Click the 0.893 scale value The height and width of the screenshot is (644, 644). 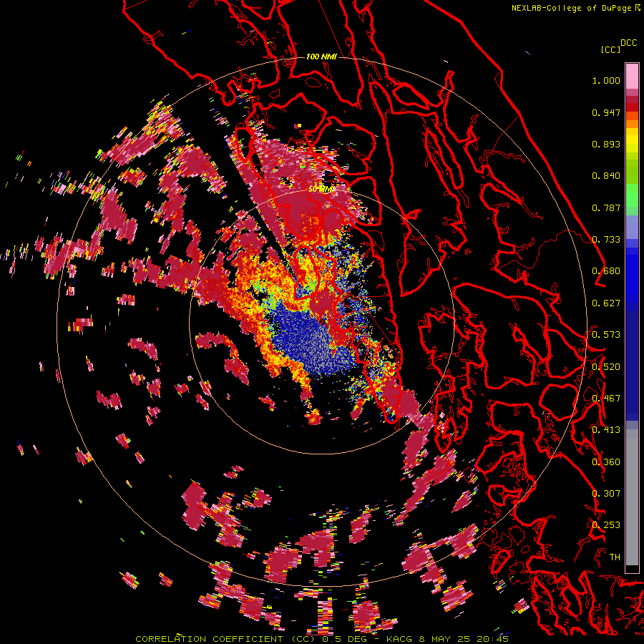(x=606, y=144)
